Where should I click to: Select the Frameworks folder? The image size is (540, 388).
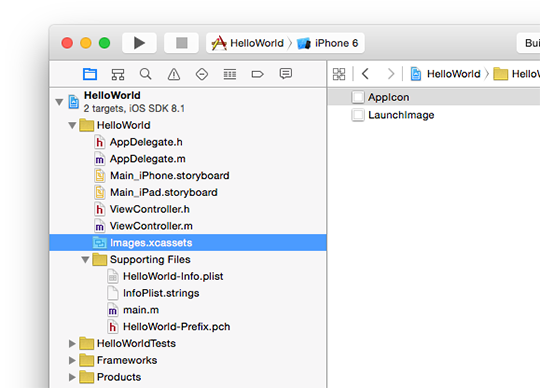[188, 360]
